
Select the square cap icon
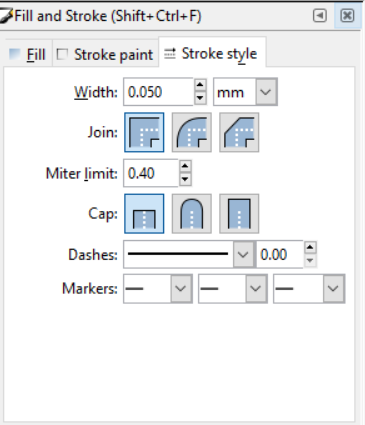click(239, 214)
